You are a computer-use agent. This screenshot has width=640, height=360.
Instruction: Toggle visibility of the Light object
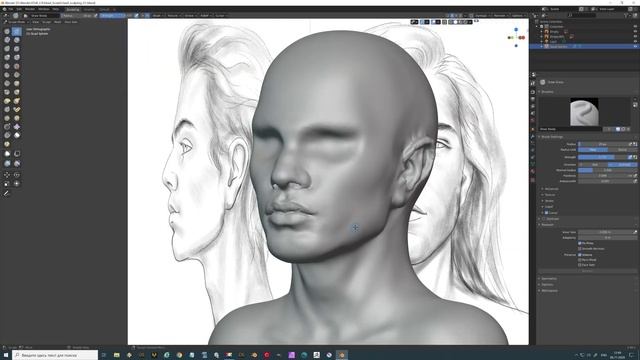pyautogui.click(x=635, y=42)
